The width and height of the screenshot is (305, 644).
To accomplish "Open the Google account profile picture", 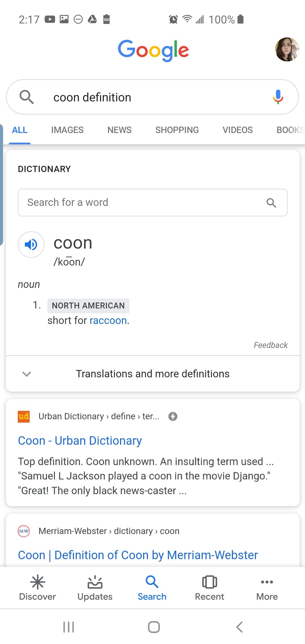I will [x=287, y=49].
